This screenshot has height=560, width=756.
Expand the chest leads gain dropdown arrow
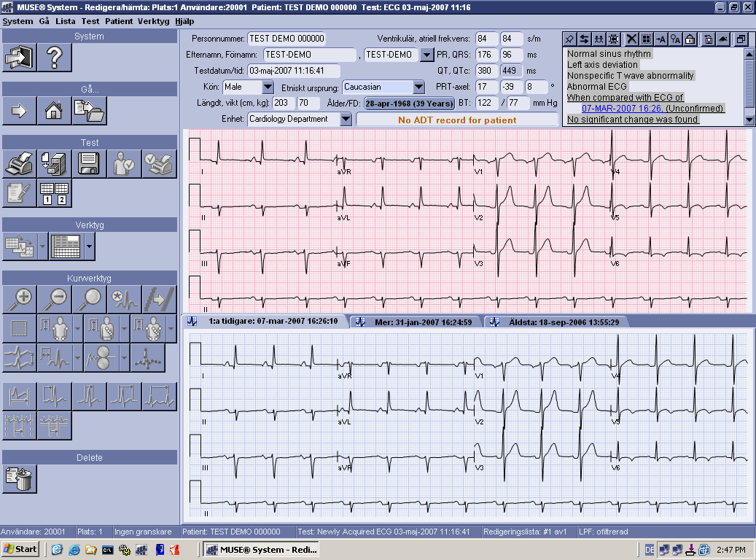click(125, 328)
